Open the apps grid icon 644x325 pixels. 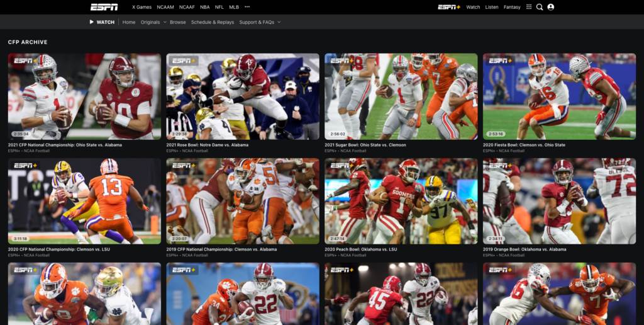pos(529,7)
